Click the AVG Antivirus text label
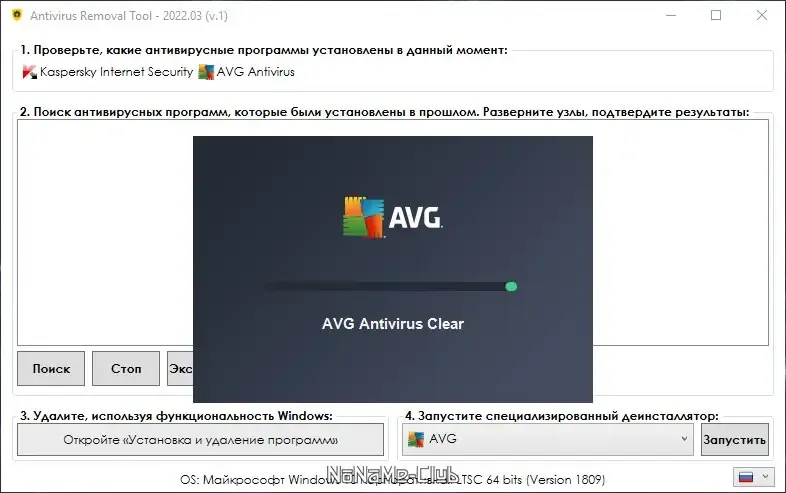 click(256, 72)
